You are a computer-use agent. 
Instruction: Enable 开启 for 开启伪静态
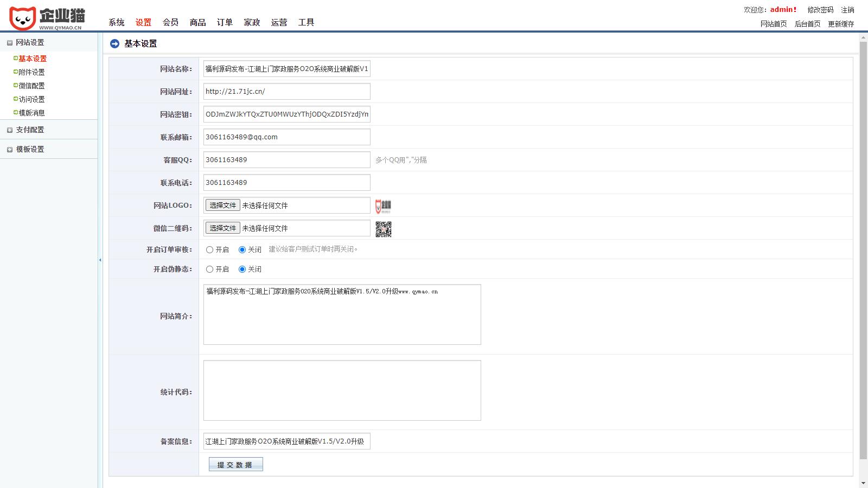[x=208, y=269]
